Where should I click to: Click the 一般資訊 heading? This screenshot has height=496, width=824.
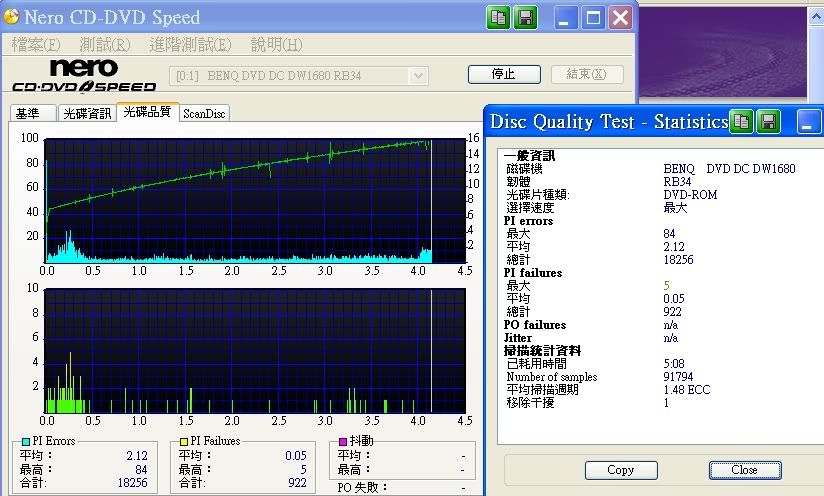(x=529, y=156)
